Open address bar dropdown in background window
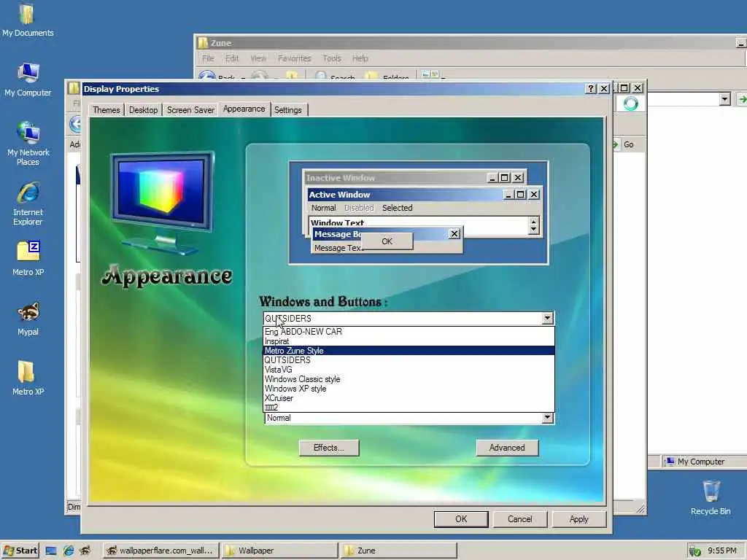Viewport: 747px width, 560px height. point(724,99)
